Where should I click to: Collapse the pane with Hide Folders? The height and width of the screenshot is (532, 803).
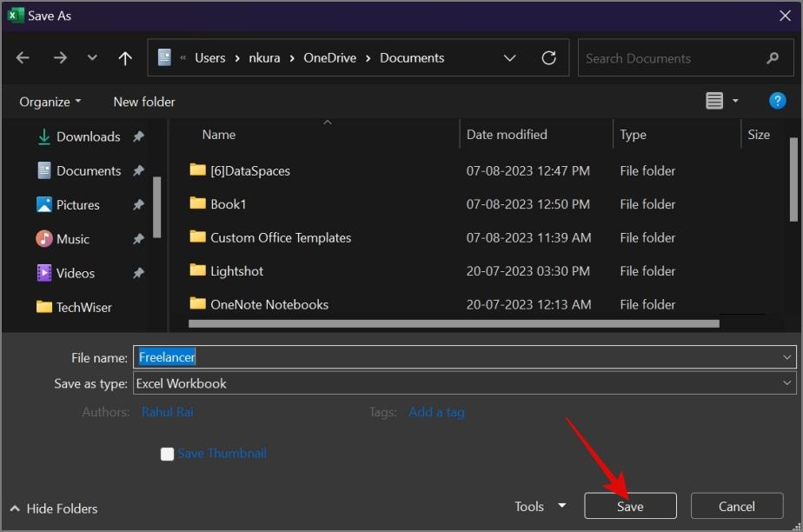54,509
